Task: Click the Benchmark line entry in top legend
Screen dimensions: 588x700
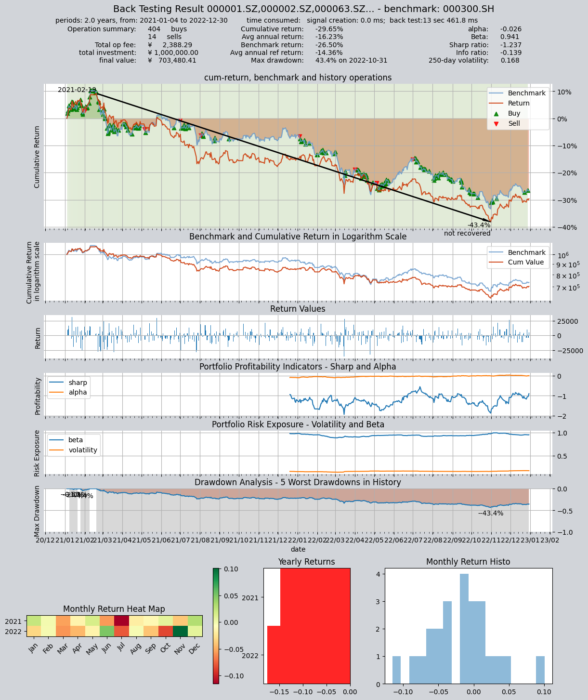Action: click(x=518, y=93)
